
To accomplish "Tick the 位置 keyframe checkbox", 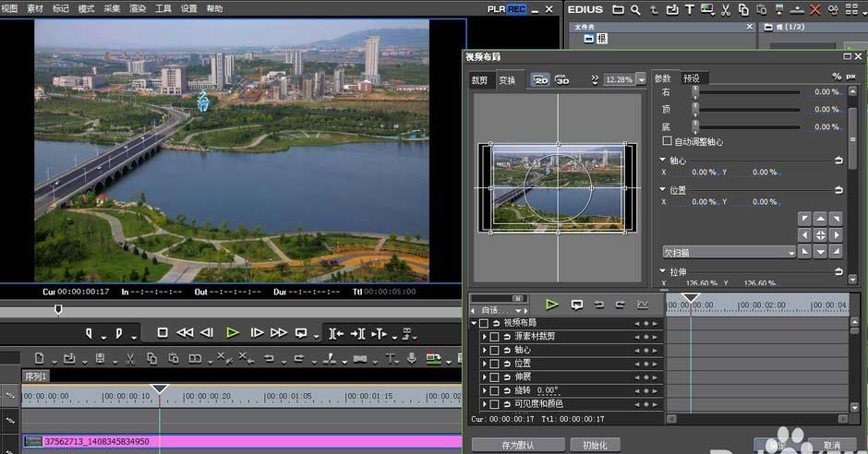I will (495, 364).
